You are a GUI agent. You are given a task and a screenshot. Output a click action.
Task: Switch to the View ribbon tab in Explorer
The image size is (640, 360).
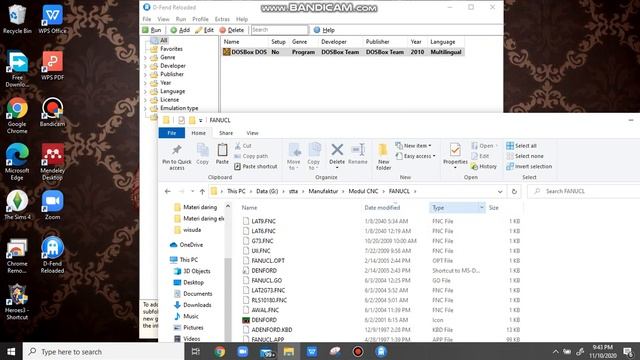[252, 133]
